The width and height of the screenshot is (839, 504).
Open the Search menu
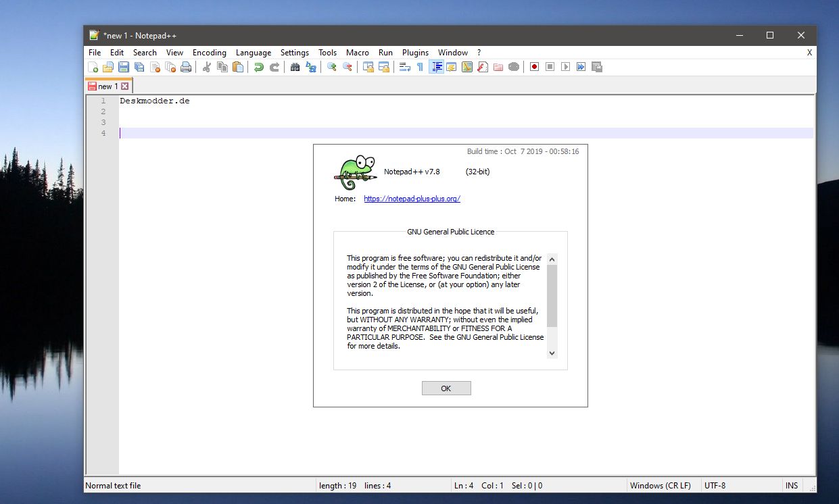click(145, 52)
